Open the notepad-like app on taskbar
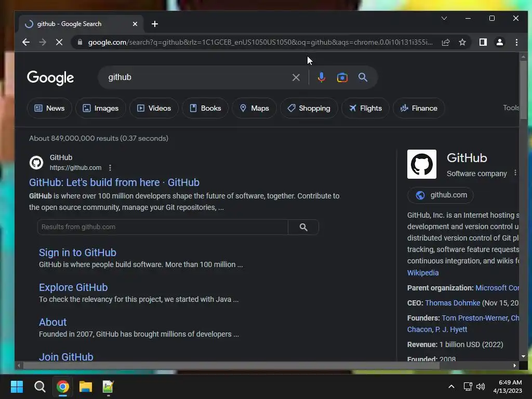The image size is (532, 399). (108, 387)
